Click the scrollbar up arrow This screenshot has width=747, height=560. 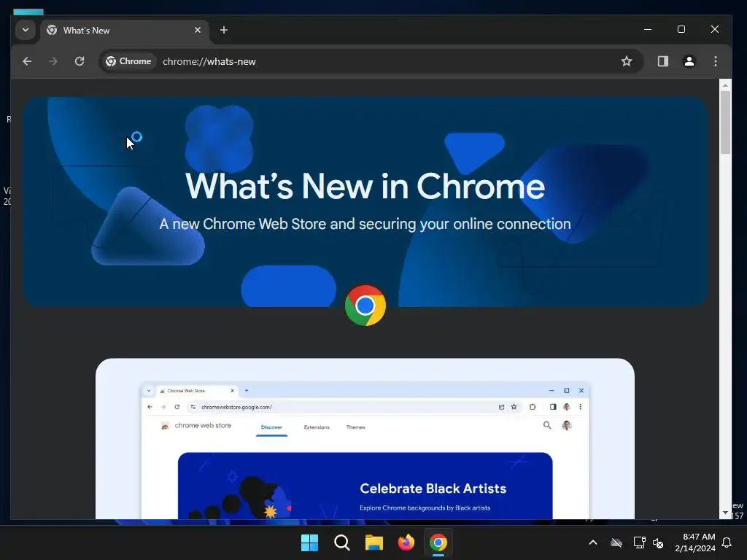725,85
